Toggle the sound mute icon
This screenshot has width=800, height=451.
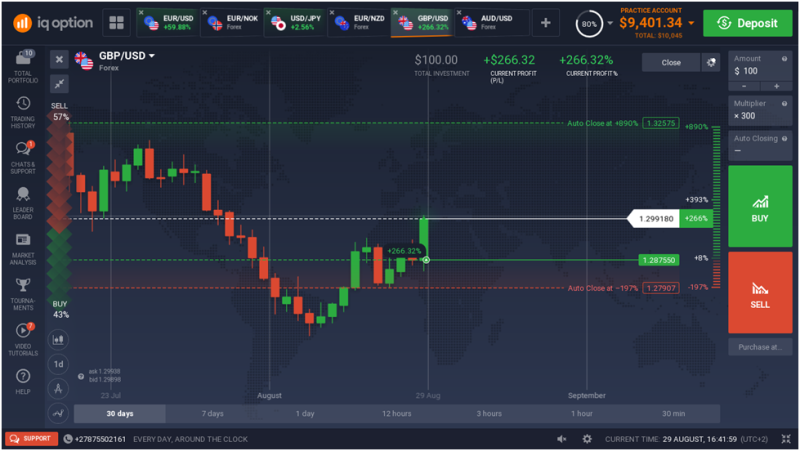point(561,439)
